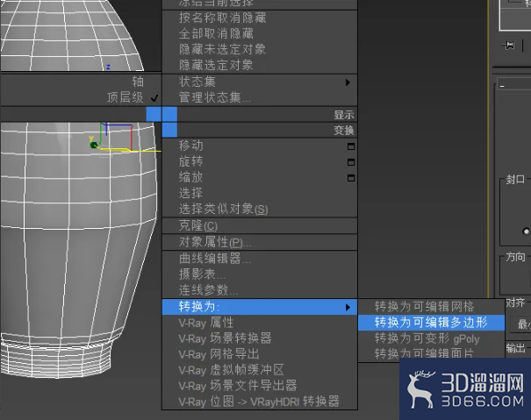Select 隐藏未选定对象 menu item
Image resolution: width=531 pixels, height=420 pixels.
point(222,49)
